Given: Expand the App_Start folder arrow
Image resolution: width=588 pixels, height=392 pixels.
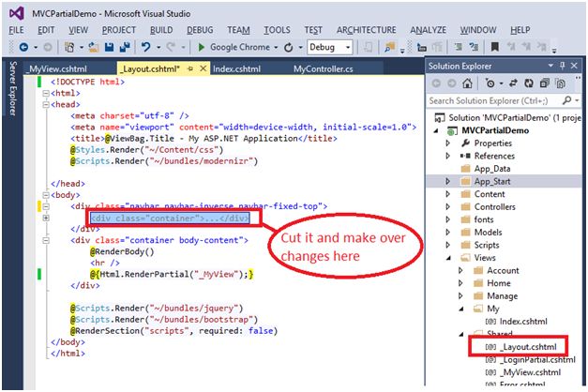Looking at the screenshot, I should click(x=447, y=181).
